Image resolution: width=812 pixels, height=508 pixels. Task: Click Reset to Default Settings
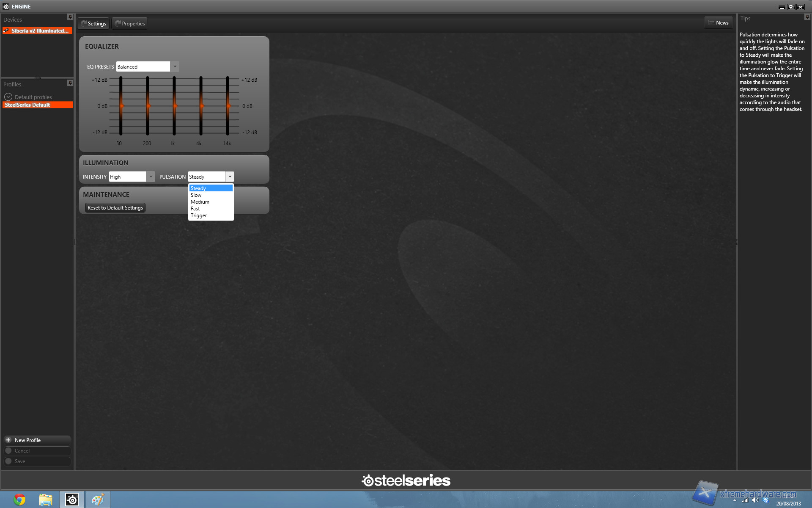pyautogui.click(x=115, y=208)
